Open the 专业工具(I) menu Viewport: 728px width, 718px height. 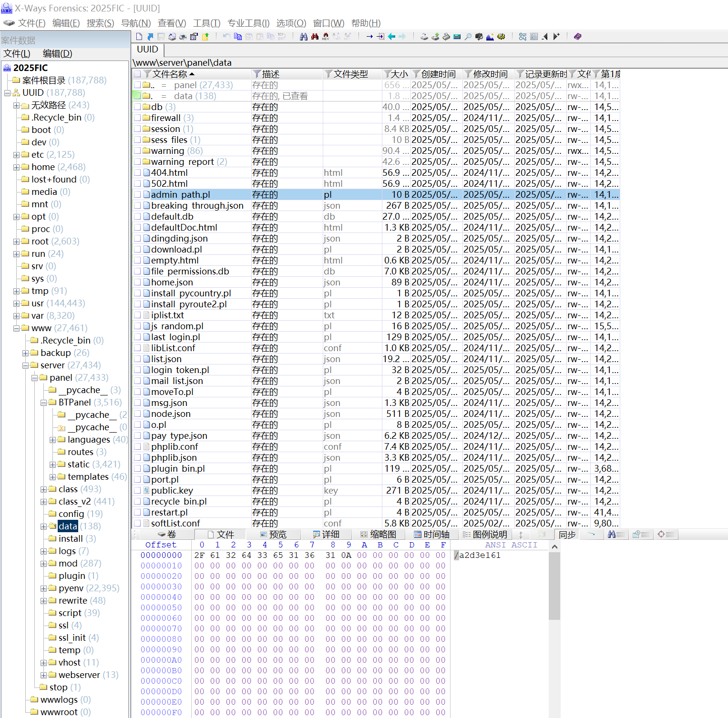click(x=248, y=23)
